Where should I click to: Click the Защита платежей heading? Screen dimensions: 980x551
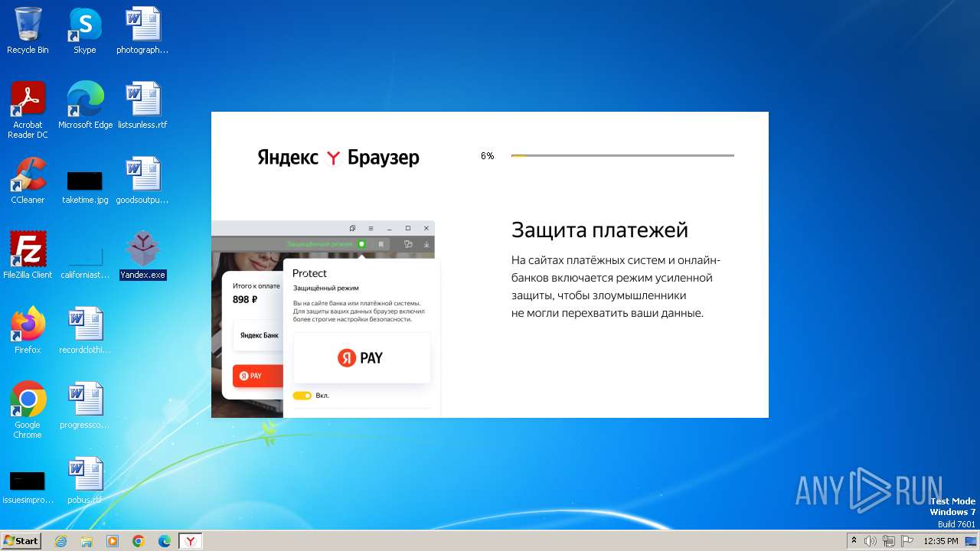[x=599, y=230]
